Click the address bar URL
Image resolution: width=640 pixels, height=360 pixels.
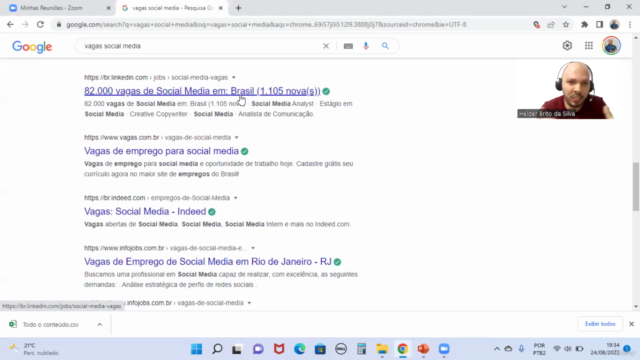(x=266, y=24)
